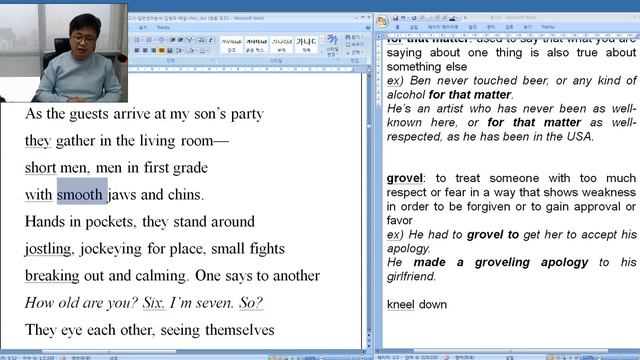Click the word "jostling" in the poem
The width and height of the screenshot is (640, 360).
click(48, 249)
